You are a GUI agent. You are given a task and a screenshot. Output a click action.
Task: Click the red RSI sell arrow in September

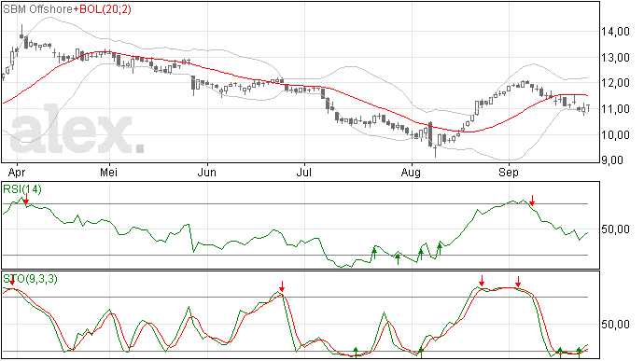(x=532, y=201)
